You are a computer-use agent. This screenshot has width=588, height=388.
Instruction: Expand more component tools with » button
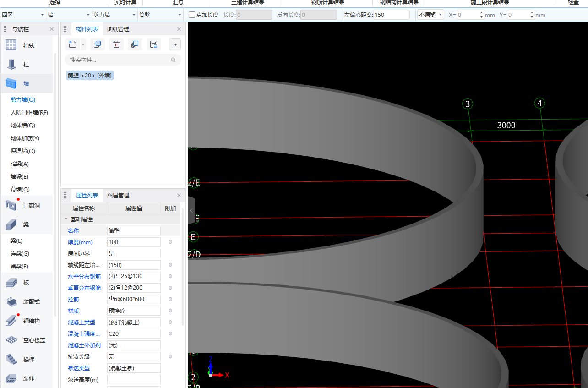175,44
